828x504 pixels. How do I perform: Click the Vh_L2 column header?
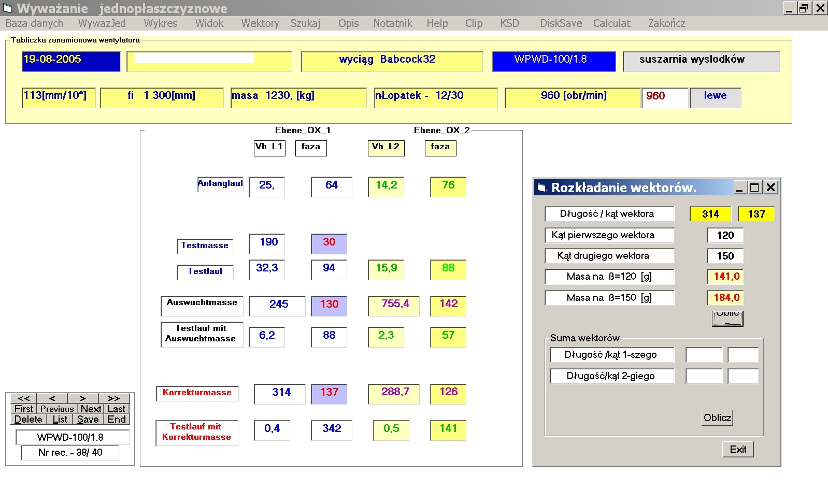pyautogui.click(x=386, y=148)
